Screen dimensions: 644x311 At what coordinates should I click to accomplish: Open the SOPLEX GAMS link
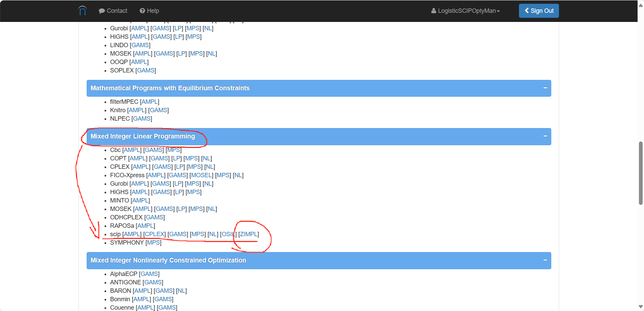[x=146, y=70]
